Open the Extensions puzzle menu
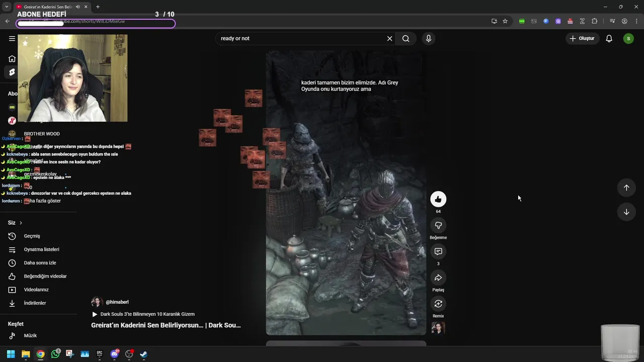 pos(594,21)
